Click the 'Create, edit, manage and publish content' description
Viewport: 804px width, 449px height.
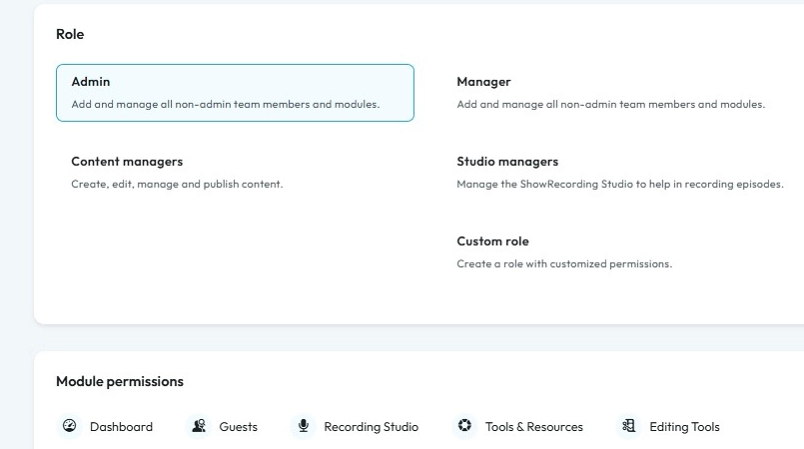pyautogui.click(x=177, y=184)
